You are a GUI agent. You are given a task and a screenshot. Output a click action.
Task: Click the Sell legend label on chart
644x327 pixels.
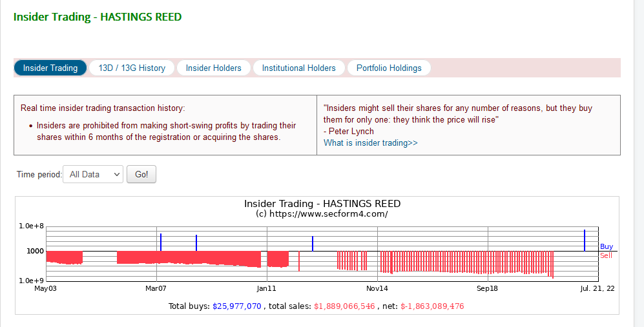pyautogui.click(x=607, y=255)
